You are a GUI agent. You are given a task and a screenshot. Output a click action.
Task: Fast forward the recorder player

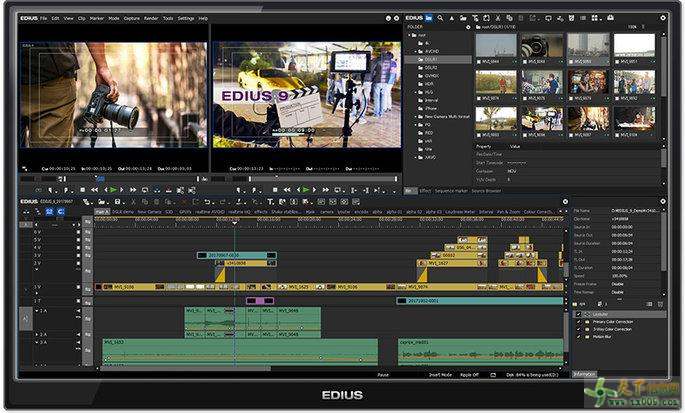click(x=325, y=190)
